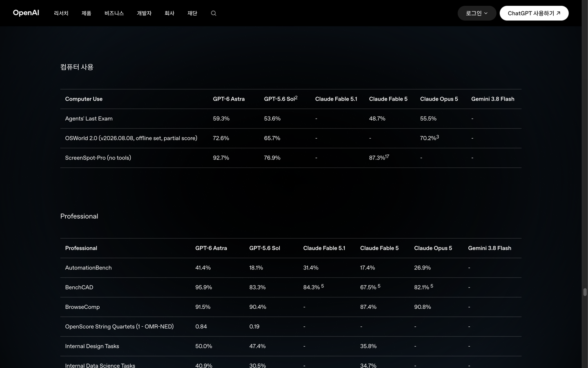Select the AutomationBench row label
This screenshot has height=368, width=588.
[x=88, y=268]
